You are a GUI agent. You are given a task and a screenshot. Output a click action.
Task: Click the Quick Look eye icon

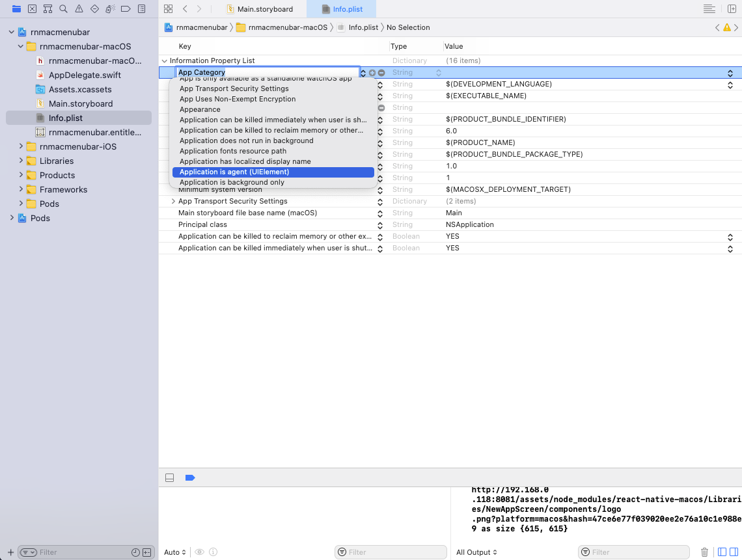tap(200, 552)
